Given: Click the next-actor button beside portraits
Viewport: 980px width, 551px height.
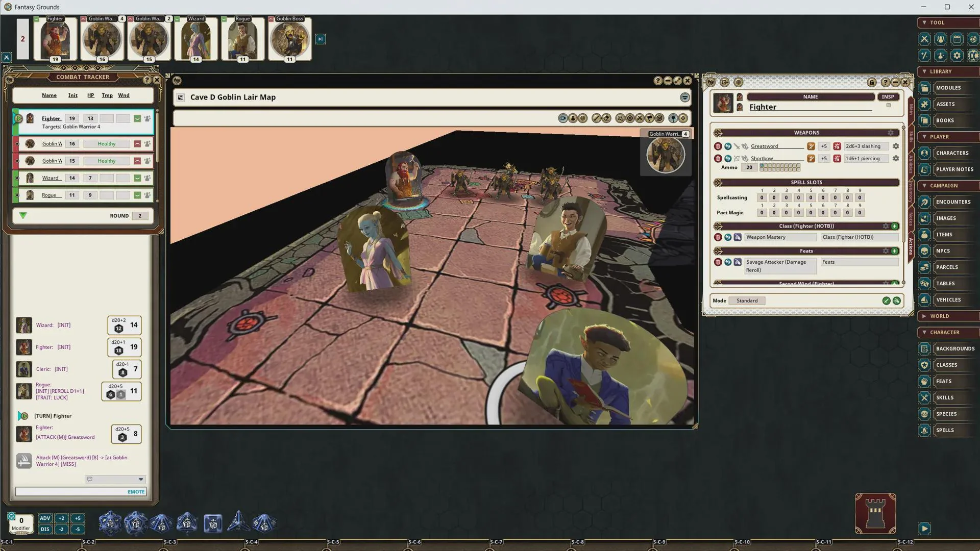Looking at the screenshot, I should point(320,39).
